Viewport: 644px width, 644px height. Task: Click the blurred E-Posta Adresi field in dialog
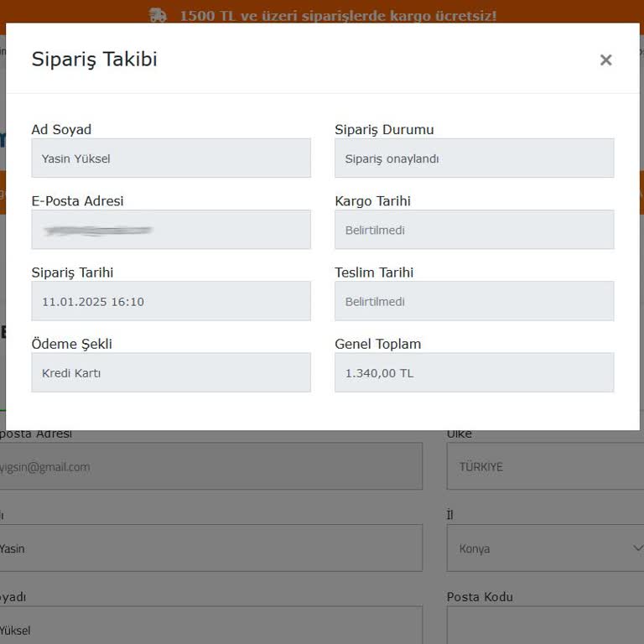pyautogui.click(x=171, y=230)
